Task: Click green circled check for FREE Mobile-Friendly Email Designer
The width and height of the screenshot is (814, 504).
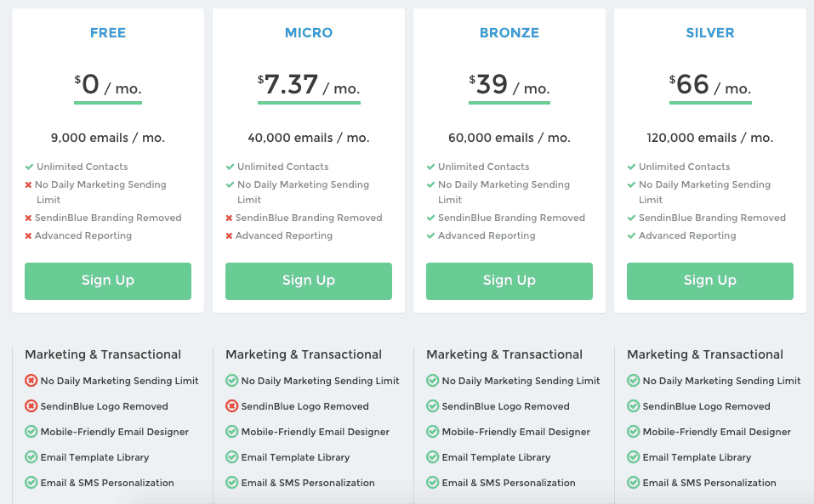Action: pyautogui.click(x=31, y=432)
